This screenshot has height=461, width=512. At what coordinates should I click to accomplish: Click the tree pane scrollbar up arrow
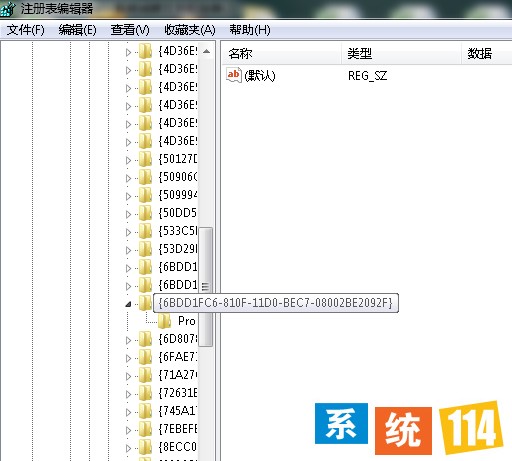pyautogui.click(x=206, y=51)
